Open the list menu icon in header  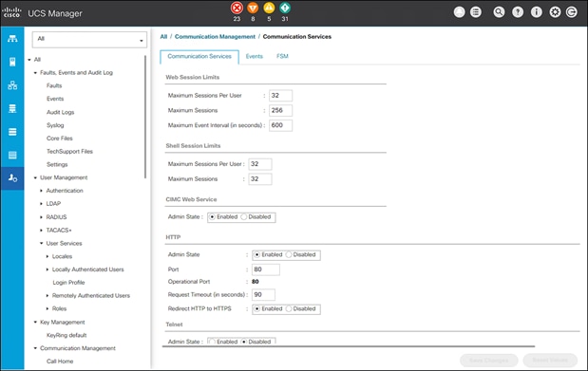coord(476,12)
